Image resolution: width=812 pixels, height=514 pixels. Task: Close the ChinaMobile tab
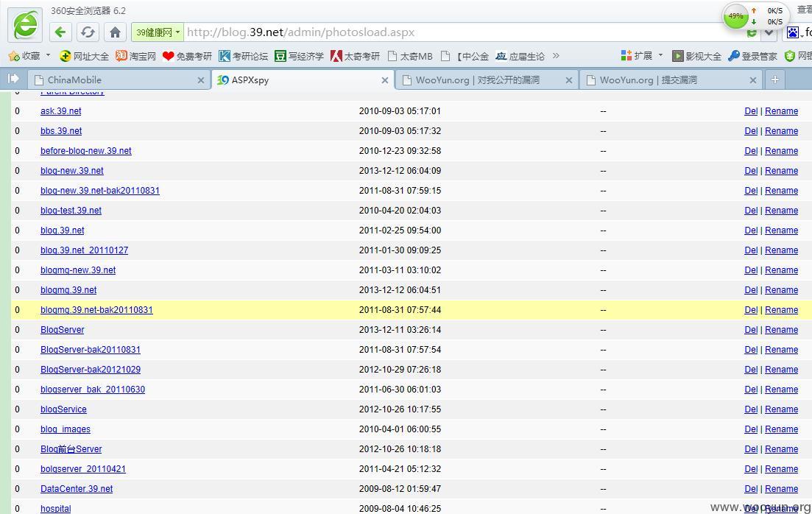click(201, 80)
